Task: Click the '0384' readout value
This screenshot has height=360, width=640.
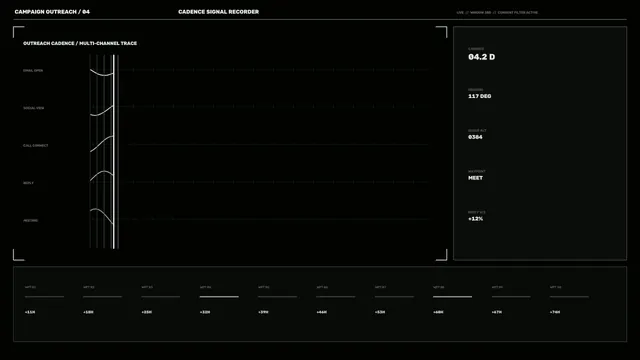Action: pos(475,137)
